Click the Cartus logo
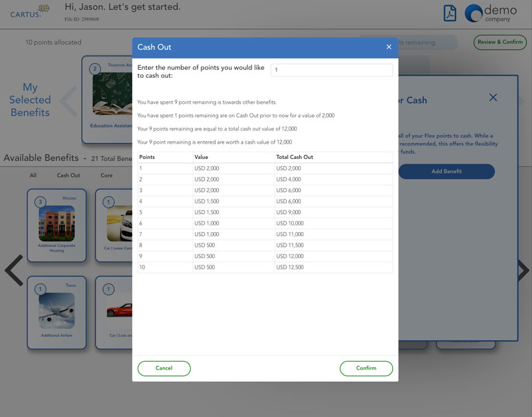The height and width of the screenshot is (417, 532). coord(29,11)
